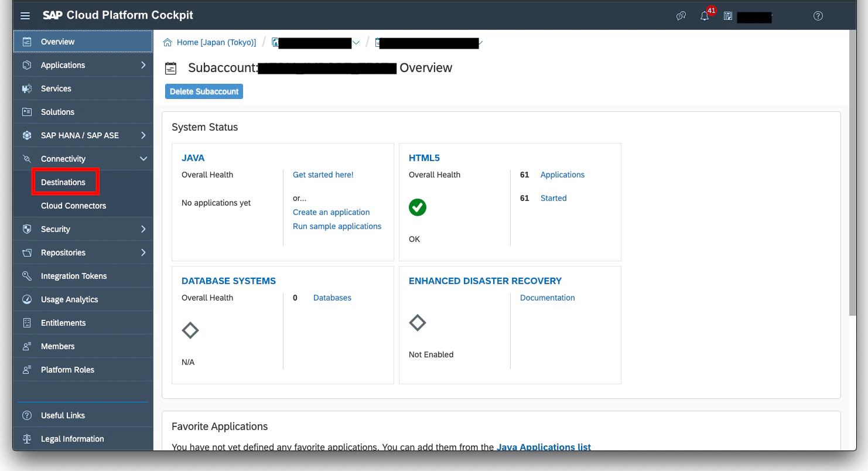
Task: Open the HTML5 Applications count link
Action: coord(562,175)
